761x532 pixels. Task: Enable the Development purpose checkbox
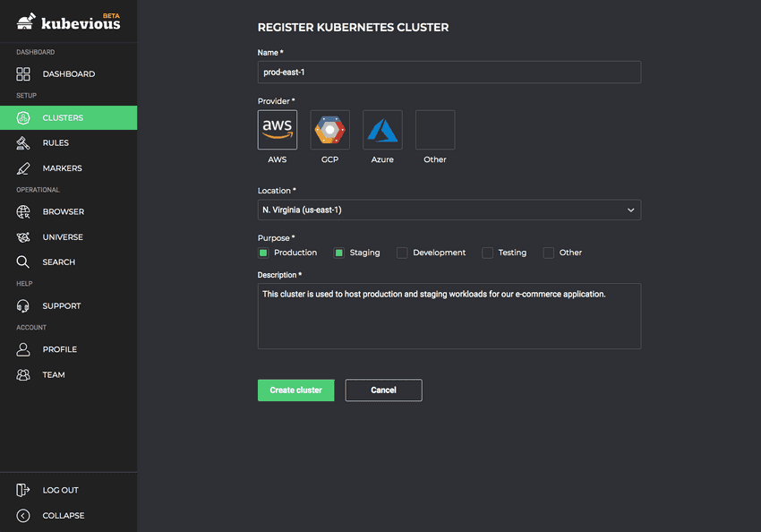(402, 253)
